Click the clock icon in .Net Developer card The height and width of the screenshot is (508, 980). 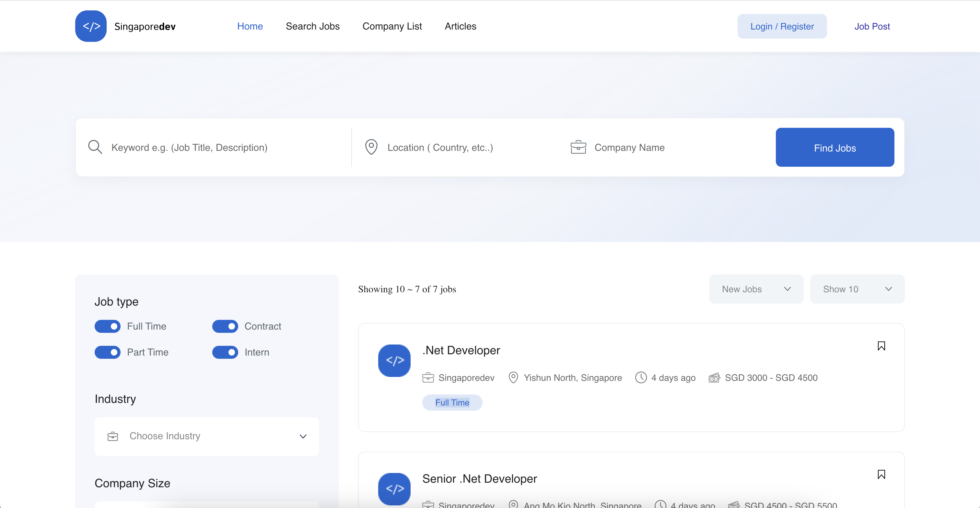coord(641,377)
